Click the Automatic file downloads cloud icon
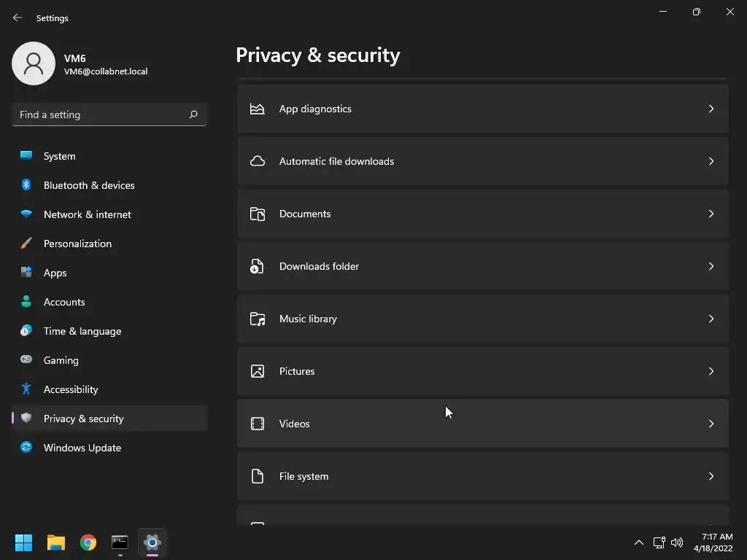 coord(258,161)
